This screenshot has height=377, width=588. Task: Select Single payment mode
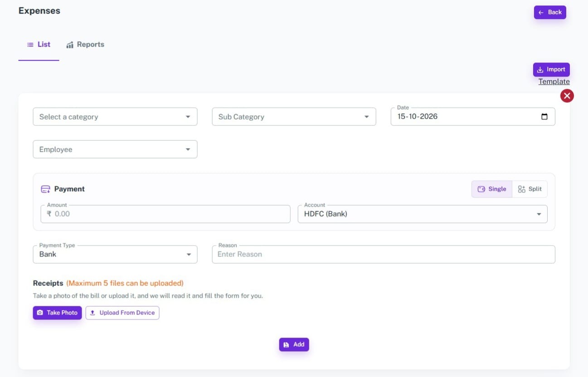pyautogui.click(x=492, y=189)
